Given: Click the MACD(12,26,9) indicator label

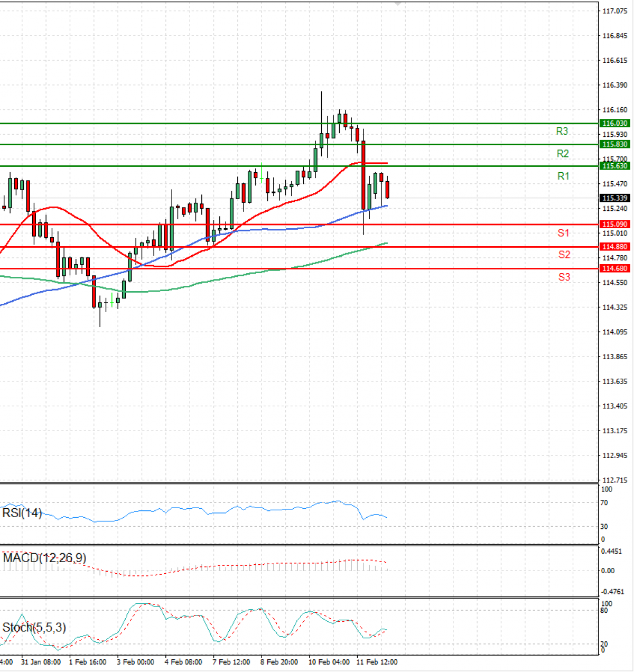Looking at the screenshot, I should pyautogui.click(x=44, y=558).
